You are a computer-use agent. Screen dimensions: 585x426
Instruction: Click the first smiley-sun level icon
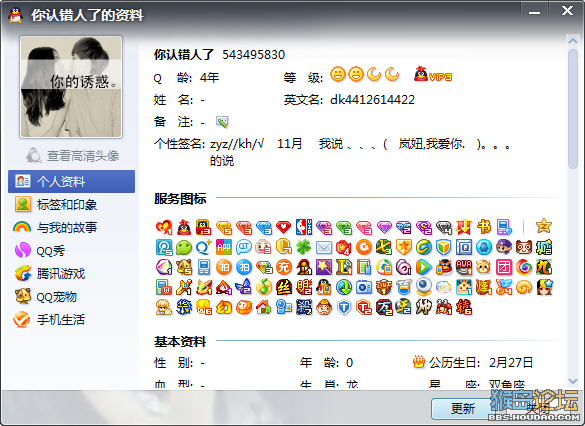338,74
